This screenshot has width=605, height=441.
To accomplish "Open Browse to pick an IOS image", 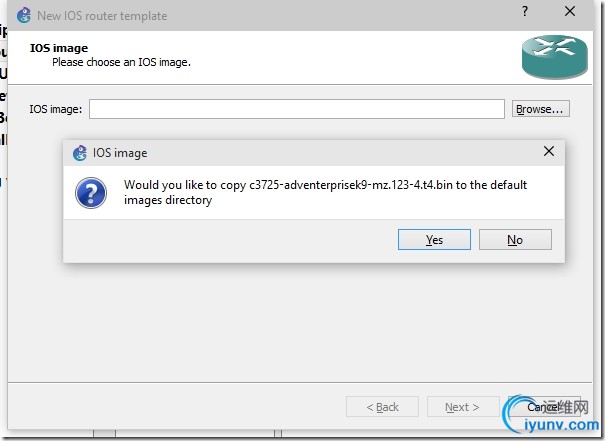I will 540,109.
